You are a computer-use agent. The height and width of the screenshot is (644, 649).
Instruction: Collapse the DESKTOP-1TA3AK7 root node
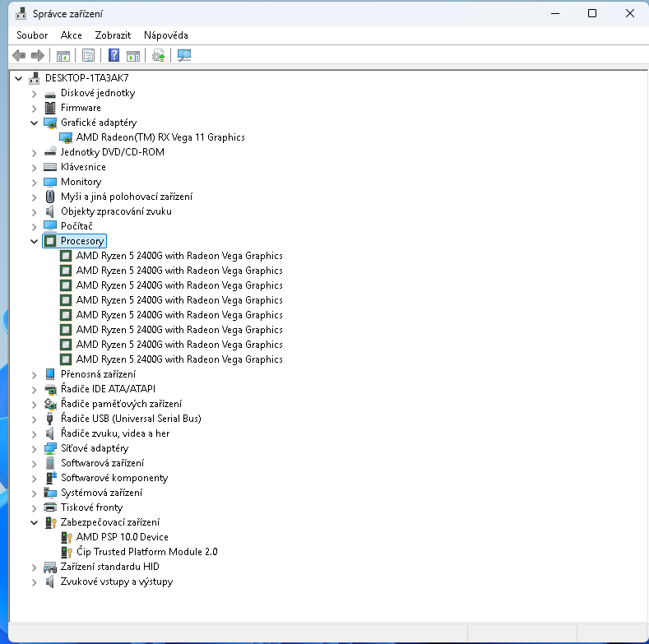pos(19,78)
